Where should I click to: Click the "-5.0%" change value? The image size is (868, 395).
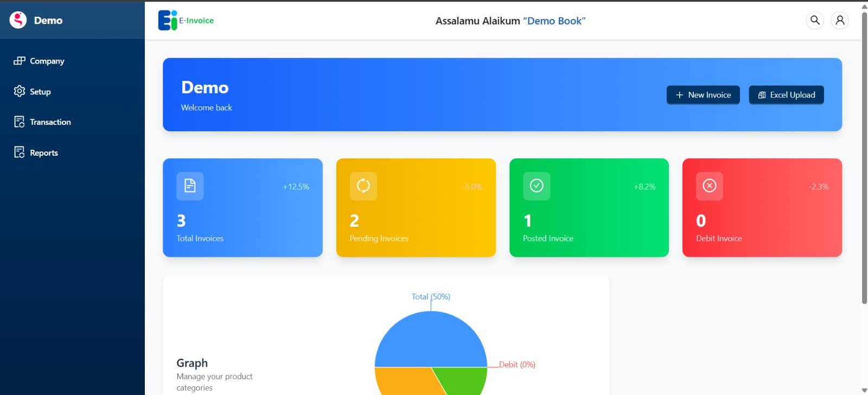point(473,187)
